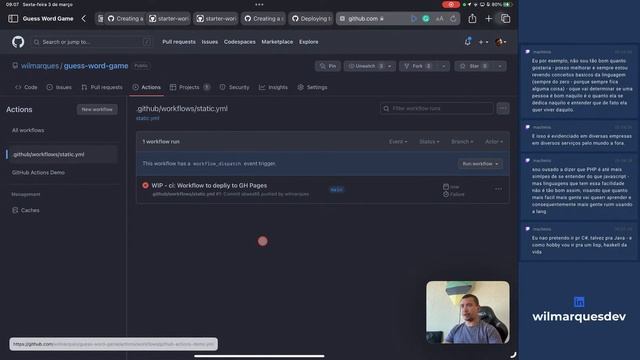The width and height of the screenshot is (640, 360).
Task: Open the create new plus dropdown
Action: tap(483, 42)
